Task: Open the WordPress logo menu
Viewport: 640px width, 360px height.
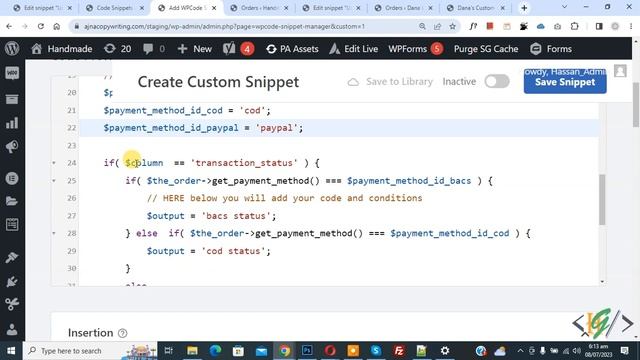Action: 12,49
